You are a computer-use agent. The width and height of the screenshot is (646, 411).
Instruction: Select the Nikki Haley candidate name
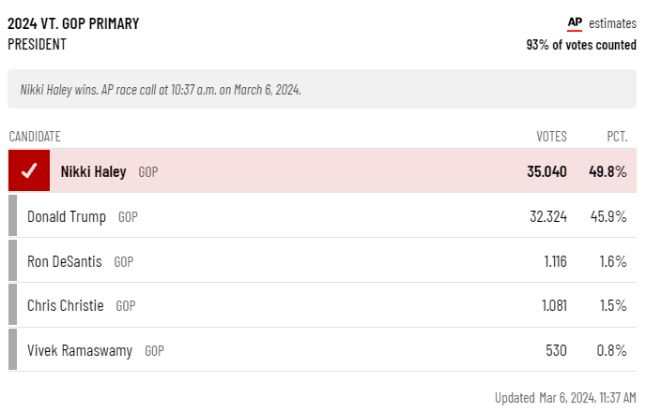(x=94, y=171)
